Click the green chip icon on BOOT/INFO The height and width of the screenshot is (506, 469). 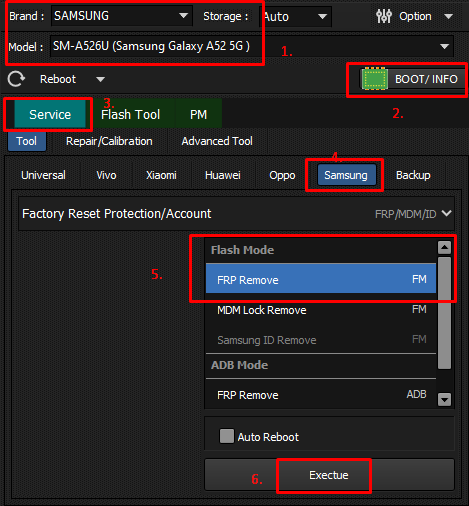[x=375, y=79]
